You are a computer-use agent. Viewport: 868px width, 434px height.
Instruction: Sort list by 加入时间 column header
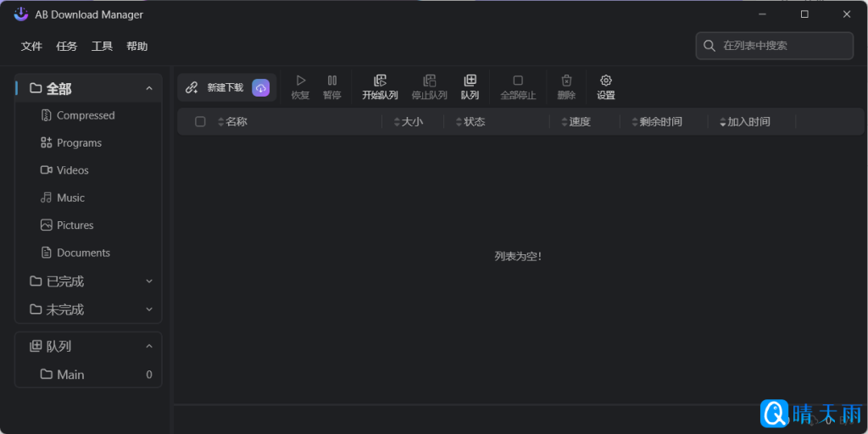tap(748, 121)
